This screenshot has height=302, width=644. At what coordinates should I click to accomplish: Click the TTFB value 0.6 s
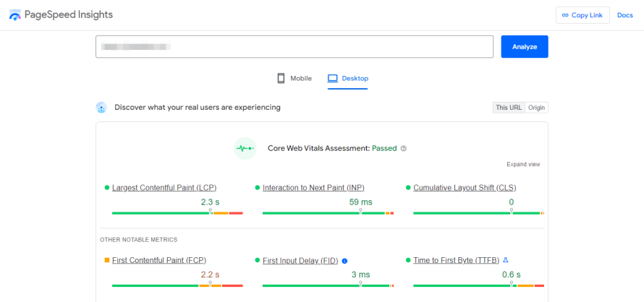click(512, 275)
